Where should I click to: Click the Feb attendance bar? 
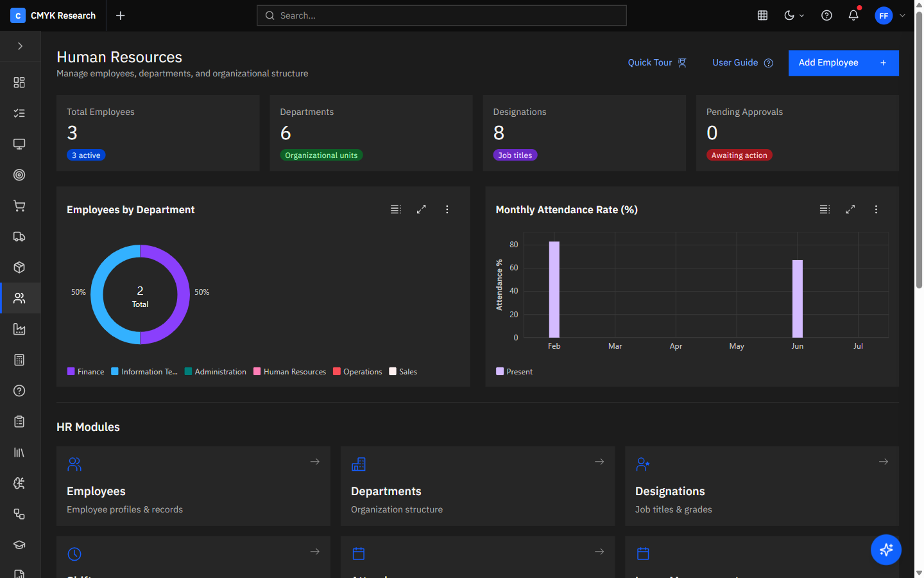click(x=554, y=290)
